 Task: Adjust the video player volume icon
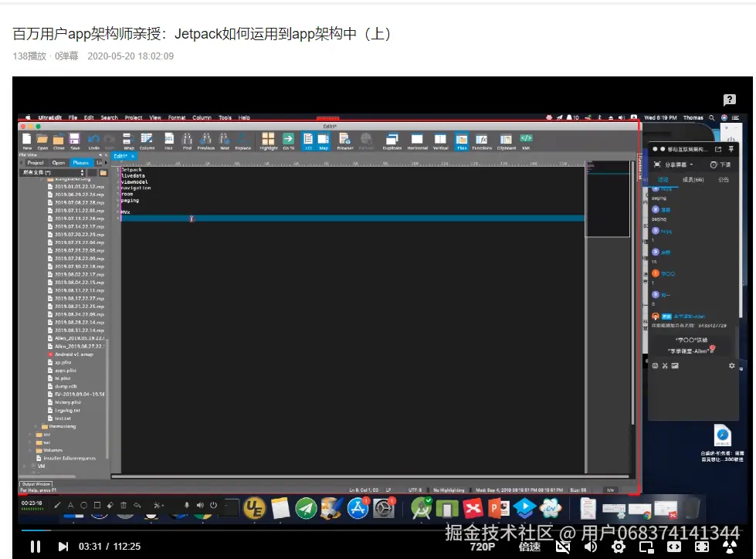(590, 547)
